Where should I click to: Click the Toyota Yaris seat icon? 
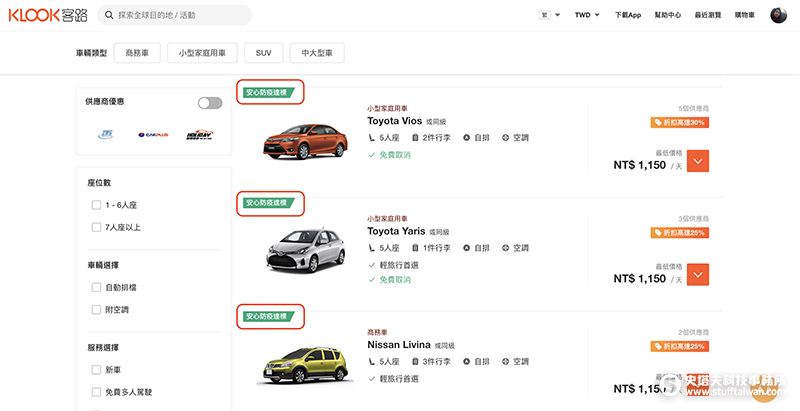[371, 248]
